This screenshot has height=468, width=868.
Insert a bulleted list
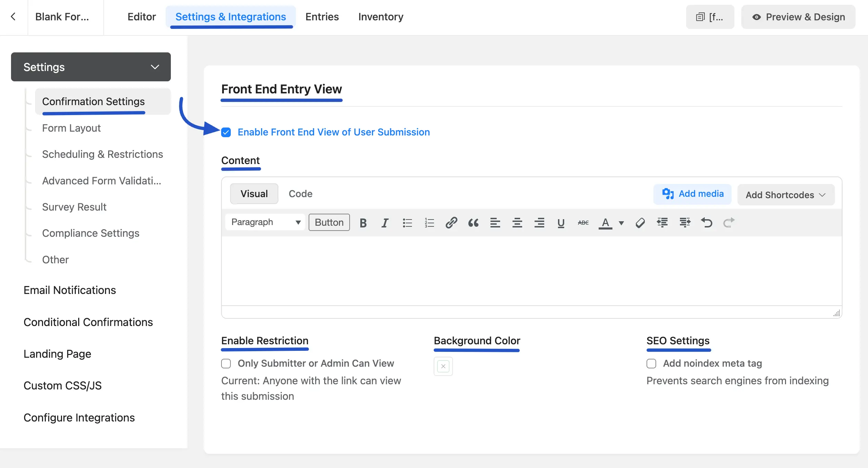[407, 223]
